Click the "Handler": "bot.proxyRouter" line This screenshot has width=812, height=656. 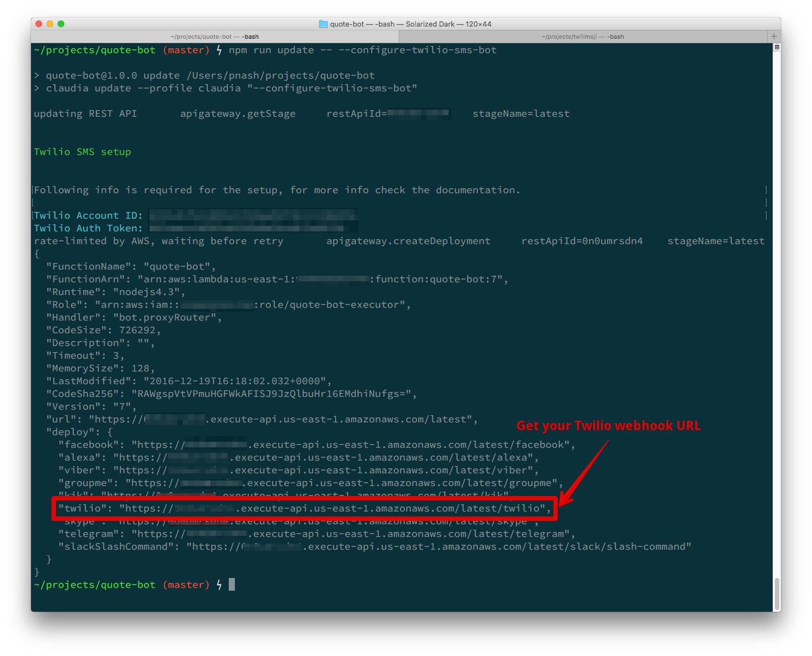(134, 317)
